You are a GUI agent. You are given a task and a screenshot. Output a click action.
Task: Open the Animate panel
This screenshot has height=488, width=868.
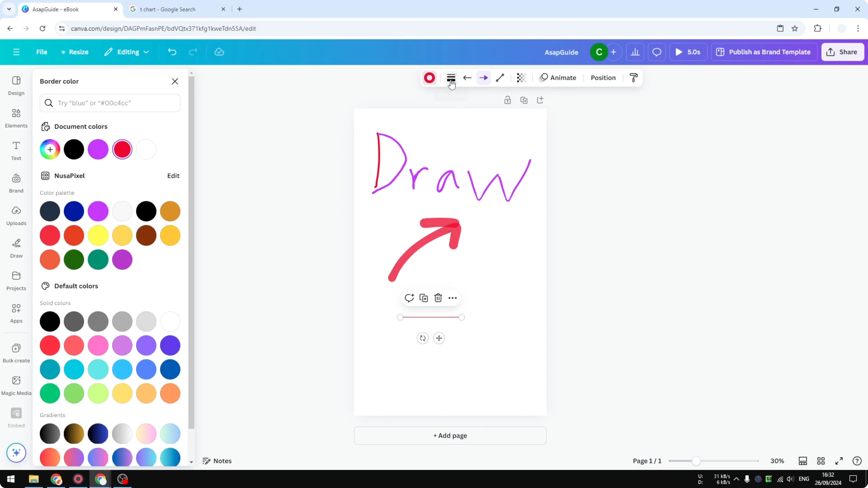point(558,78)
